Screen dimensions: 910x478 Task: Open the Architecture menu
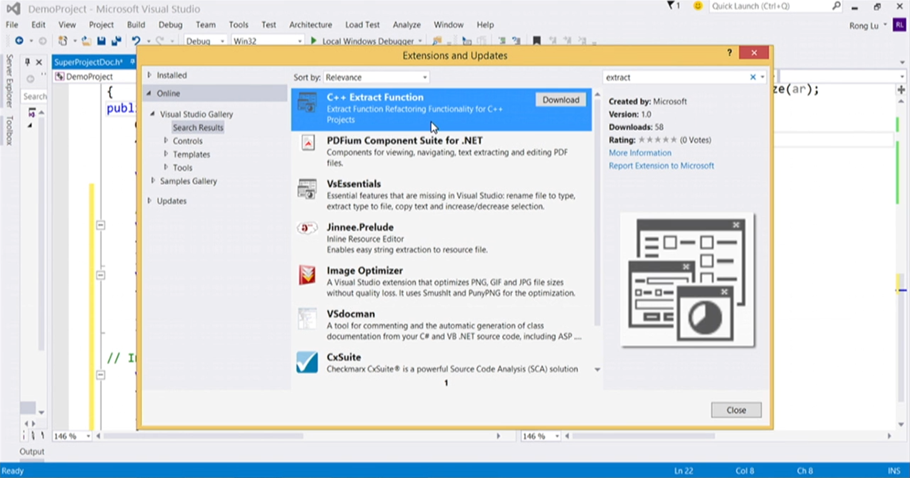(x=310, y=24)
